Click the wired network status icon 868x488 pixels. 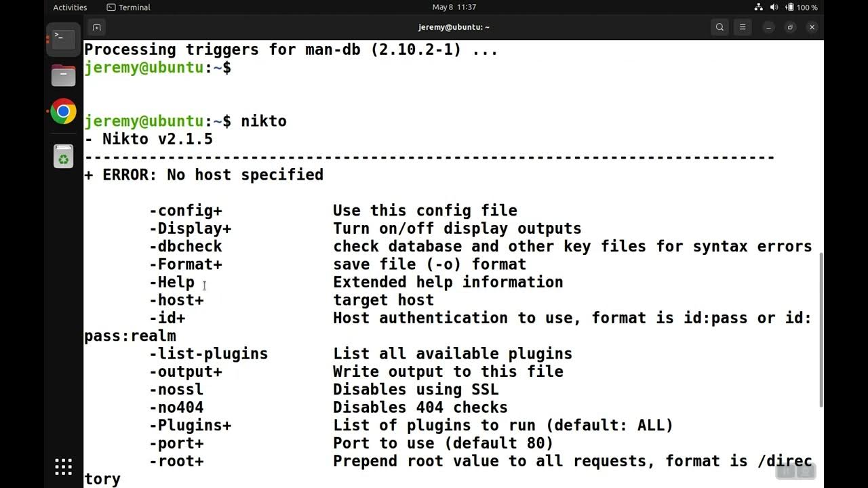coord(758,7)
